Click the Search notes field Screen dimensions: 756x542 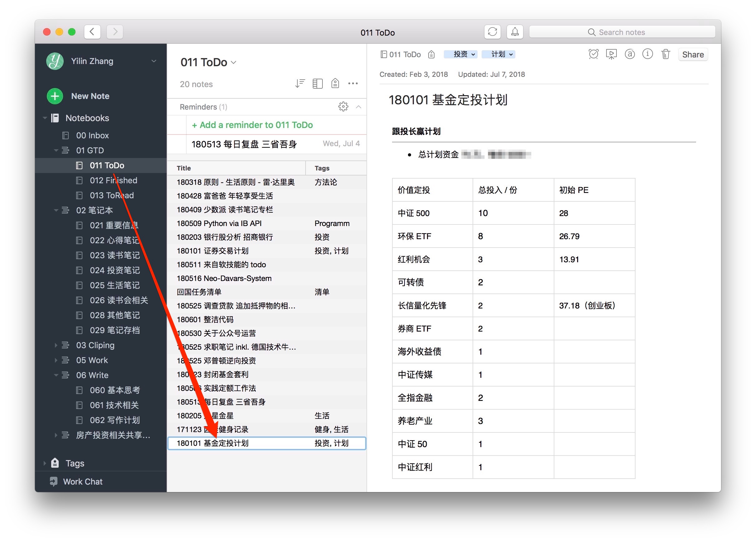tap(622, 32)
